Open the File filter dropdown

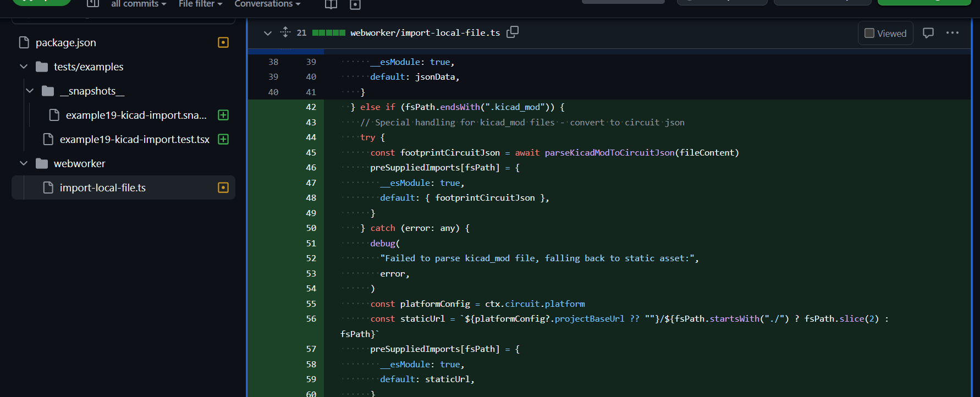tap(200, 4)
